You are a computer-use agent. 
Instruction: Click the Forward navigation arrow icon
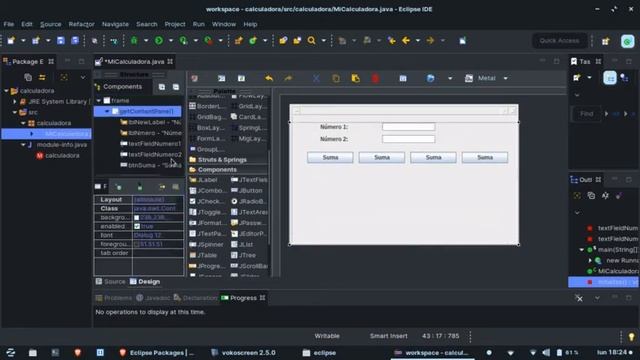(x=430, y=40)
